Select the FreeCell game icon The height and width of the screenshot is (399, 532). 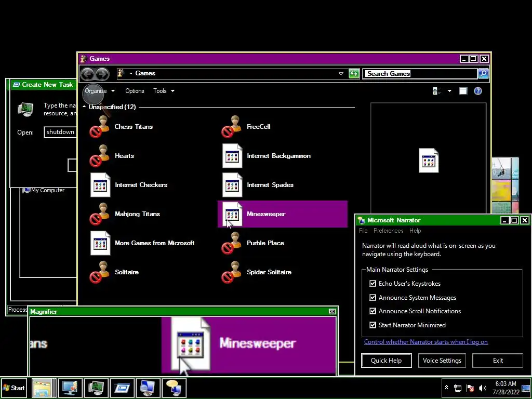pyautogui.click(x=232, y=127)
